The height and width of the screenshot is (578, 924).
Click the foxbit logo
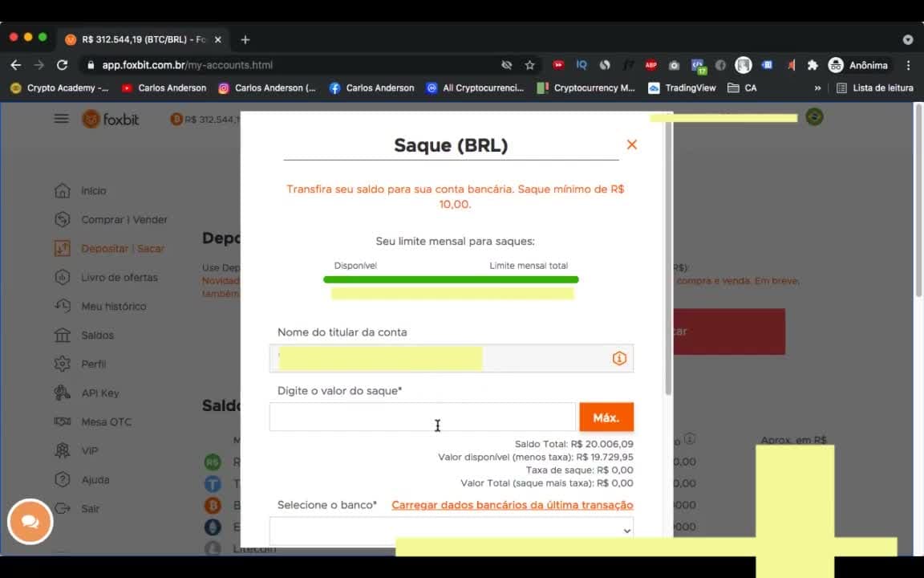pos(110,119)
